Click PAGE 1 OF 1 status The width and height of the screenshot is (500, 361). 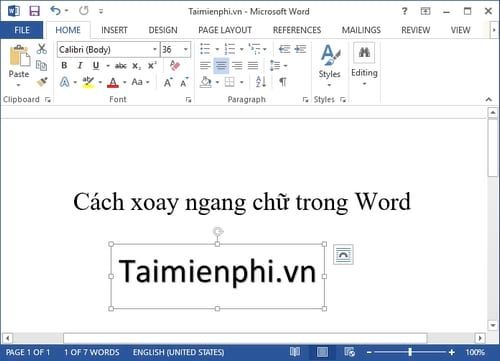point(28,352)
